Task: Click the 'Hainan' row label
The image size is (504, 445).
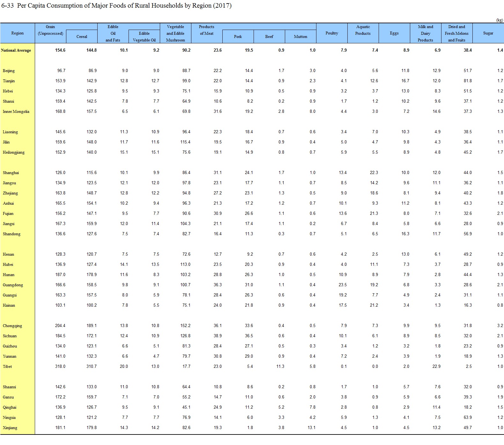Action: tap(9, 305)
